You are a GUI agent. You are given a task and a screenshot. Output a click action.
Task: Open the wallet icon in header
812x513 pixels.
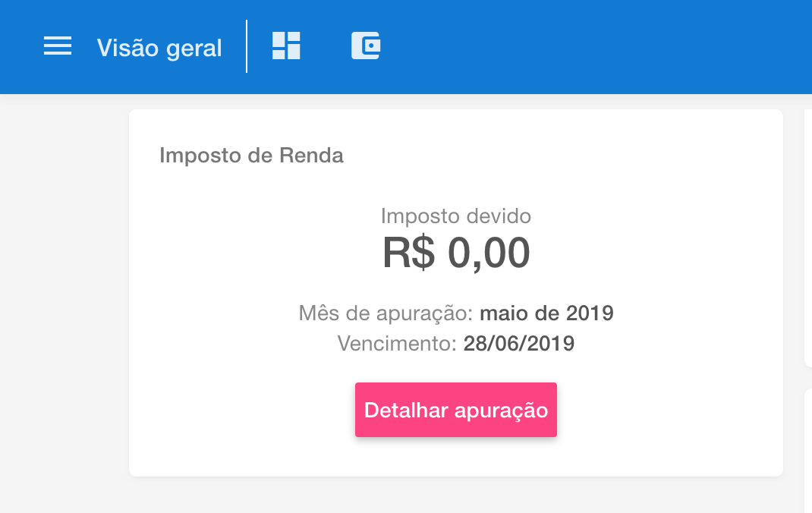click(365, 46)
